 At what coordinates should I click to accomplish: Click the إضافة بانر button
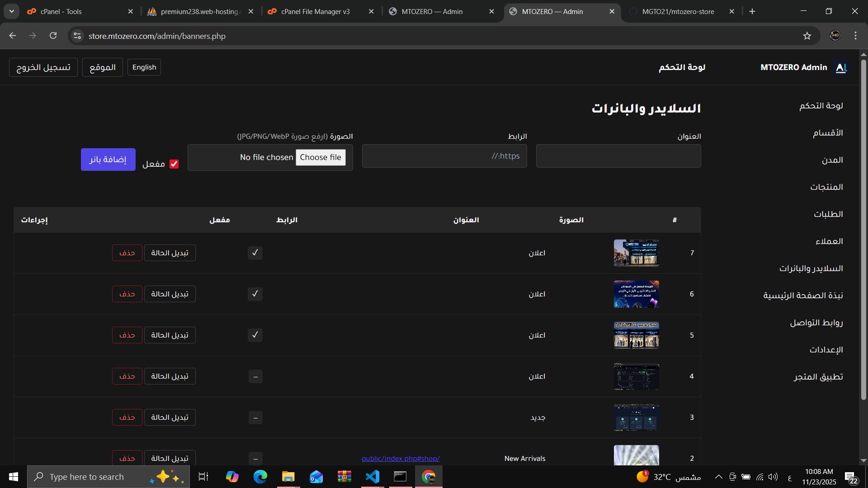click(x=108, y=159)
